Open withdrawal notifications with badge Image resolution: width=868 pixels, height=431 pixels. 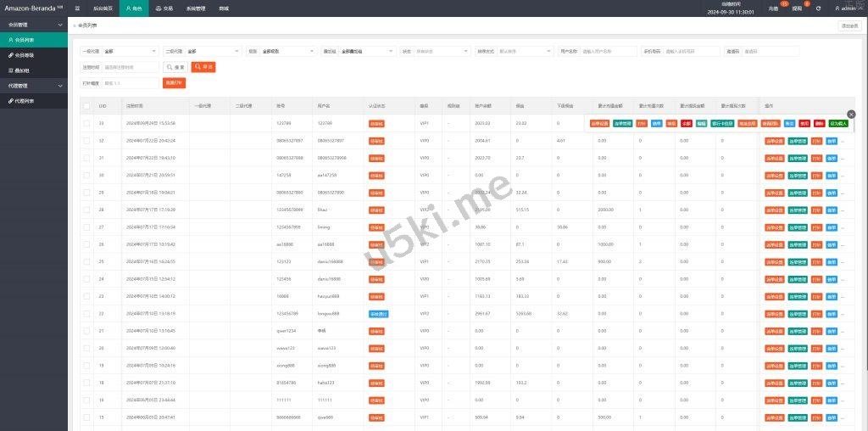pos(797,8)
